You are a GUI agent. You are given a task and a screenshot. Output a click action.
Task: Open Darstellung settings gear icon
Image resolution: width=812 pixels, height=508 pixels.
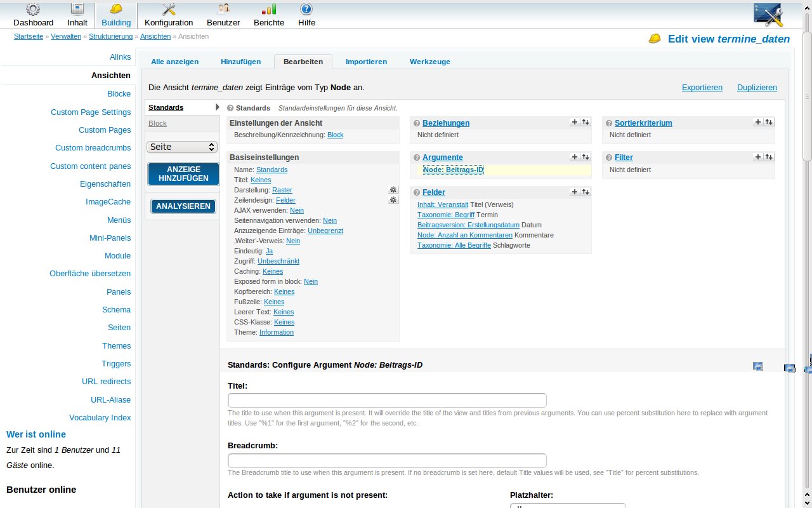point(393,190)
